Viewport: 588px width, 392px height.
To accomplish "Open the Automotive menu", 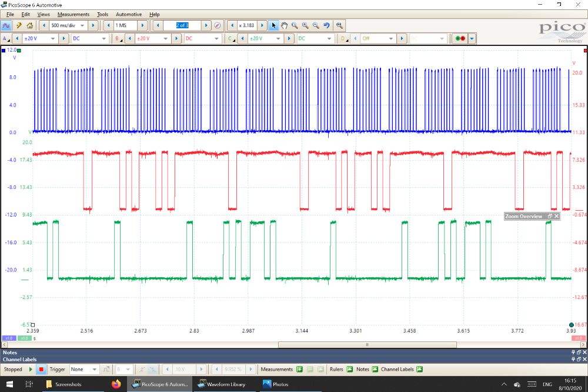I will tap(129, 14).
